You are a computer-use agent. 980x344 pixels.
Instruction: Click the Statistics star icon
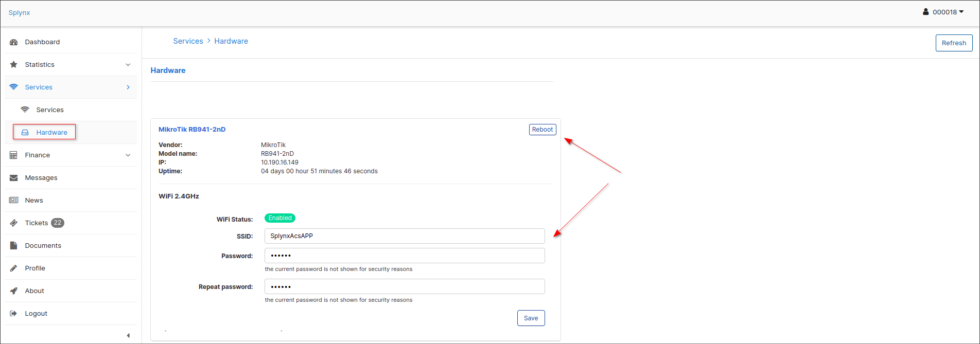pyautogui.click(x=14, y=65)
